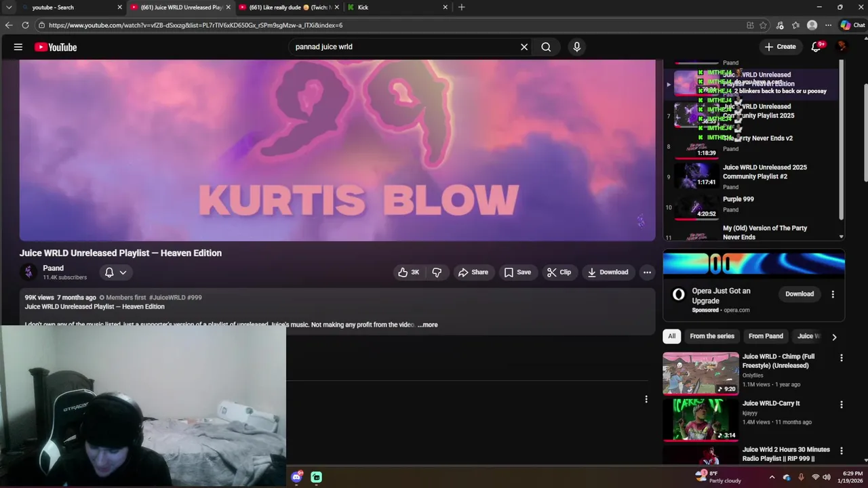Open comment sort options icon
The image size is (868, 488).
(646, 399)
